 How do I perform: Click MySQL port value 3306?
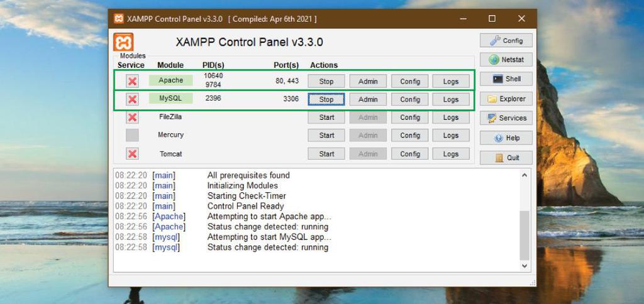[x=291, y=99]
